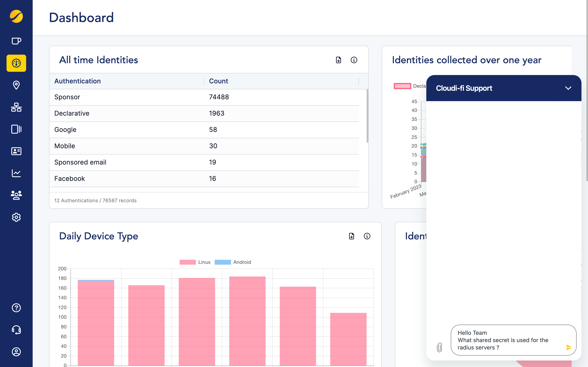Viewport: 588px width, 367px height.
Task: Open the Locations map pin icon
Action: pos(16,85)
